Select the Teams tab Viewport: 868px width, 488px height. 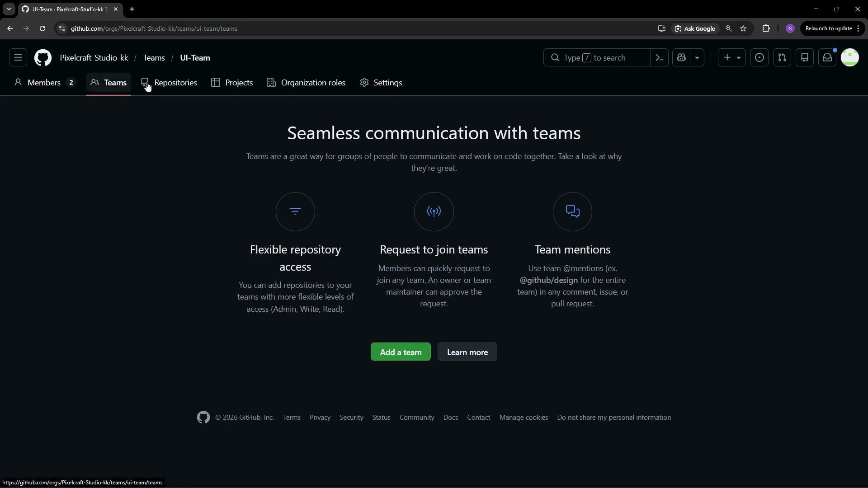108,83
